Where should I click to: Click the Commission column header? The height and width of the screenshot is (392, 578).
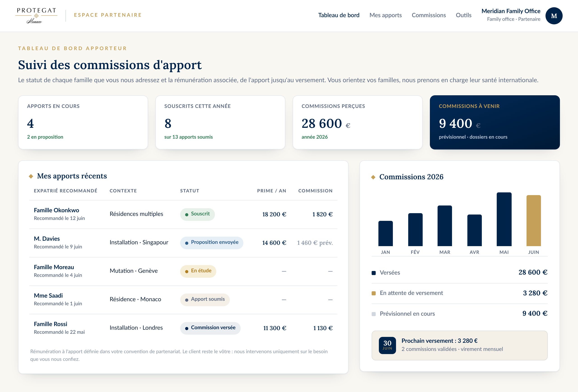pos(315,191)
